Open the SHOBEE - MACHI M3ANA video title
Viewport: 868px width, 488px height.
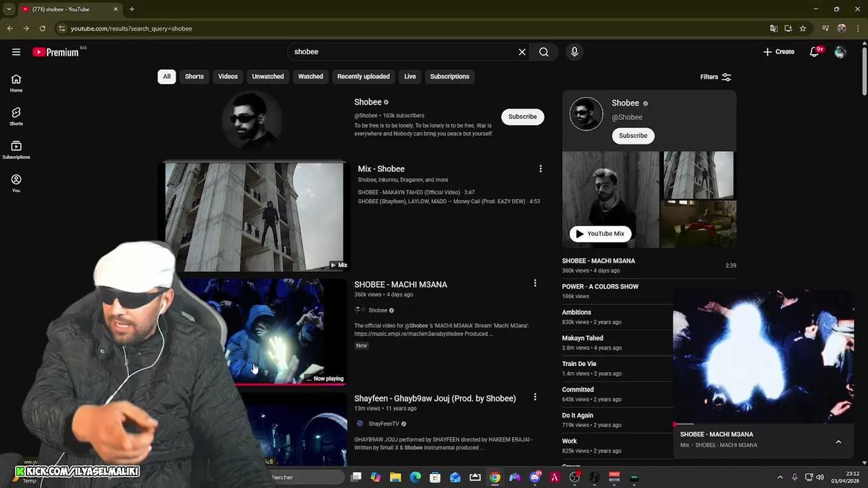tap(400, 285)
